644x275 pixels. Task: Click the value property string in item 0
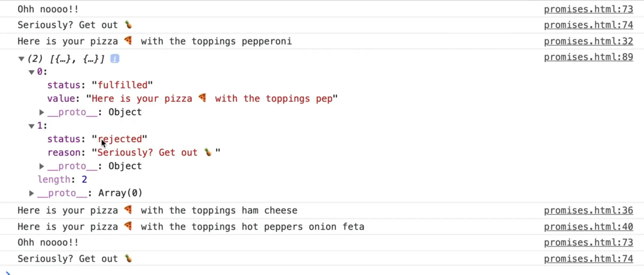coord(212,99)
